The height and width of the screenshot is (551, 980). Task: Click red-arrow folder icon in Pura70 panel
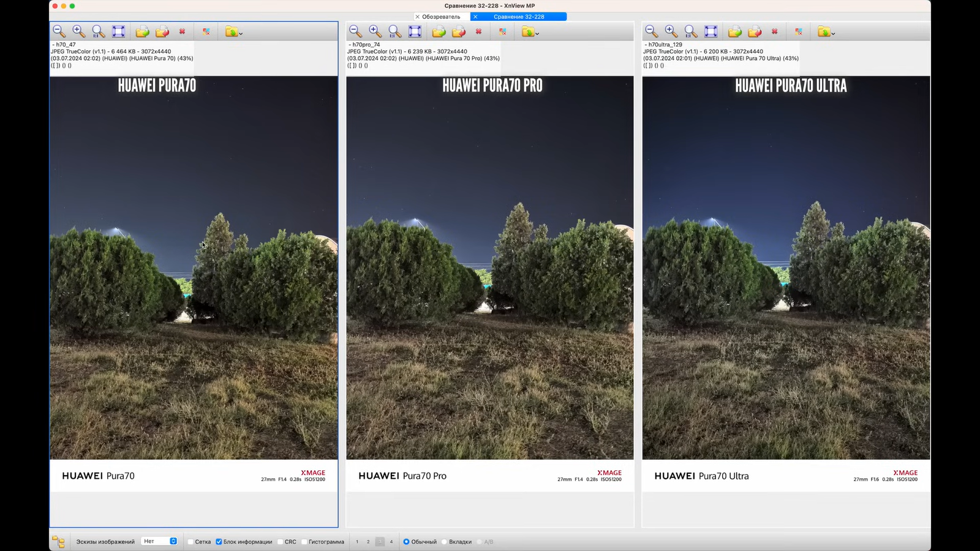pyautogui.click(x=162, y=31)
